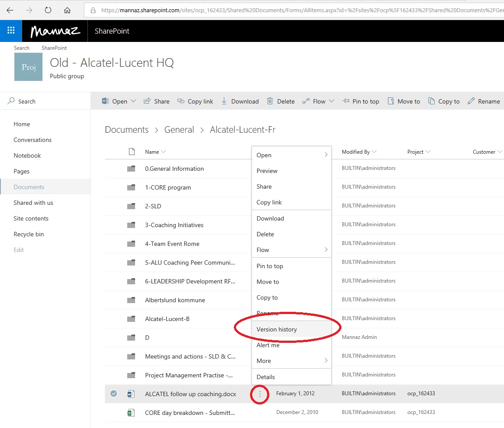Click folder icon of 1-CORE program

131,187
